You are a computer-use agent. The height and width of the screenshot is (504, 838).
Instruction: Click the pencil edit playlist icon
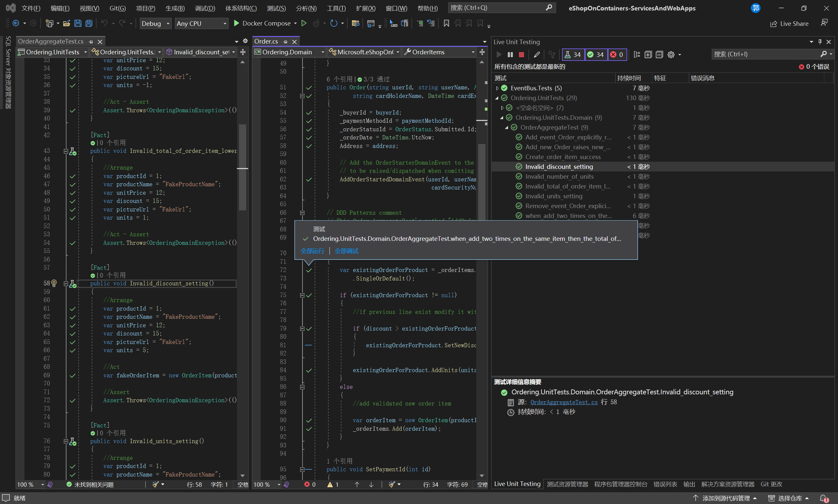(537, 55)
